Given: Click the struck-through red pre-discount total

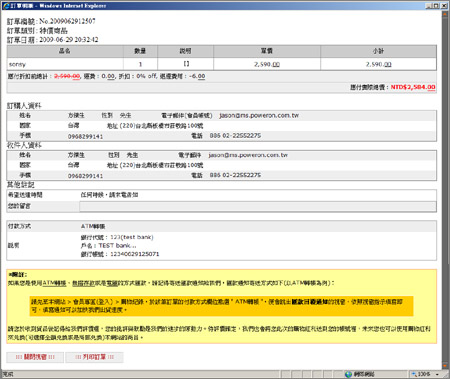Looking at the screenshot, I should point(67,76).
